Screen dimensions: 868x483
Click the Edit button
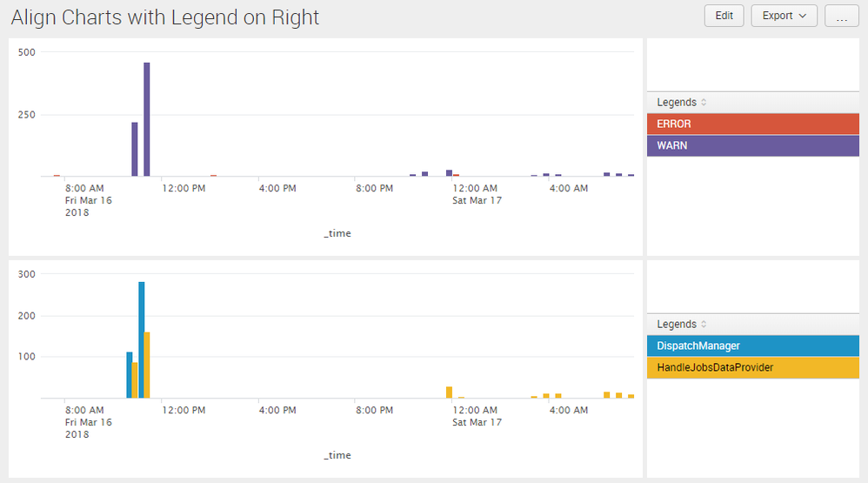click(724, 16)
